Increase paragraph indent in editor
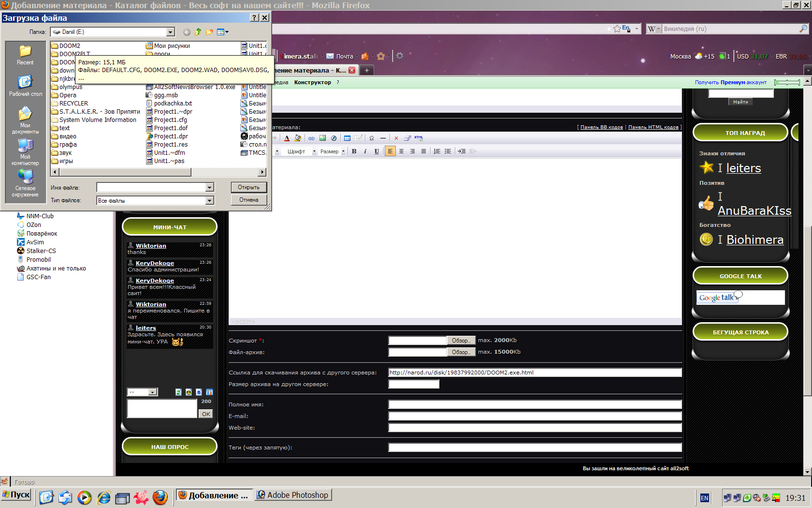The image size is (812, 508). point(462,151)
